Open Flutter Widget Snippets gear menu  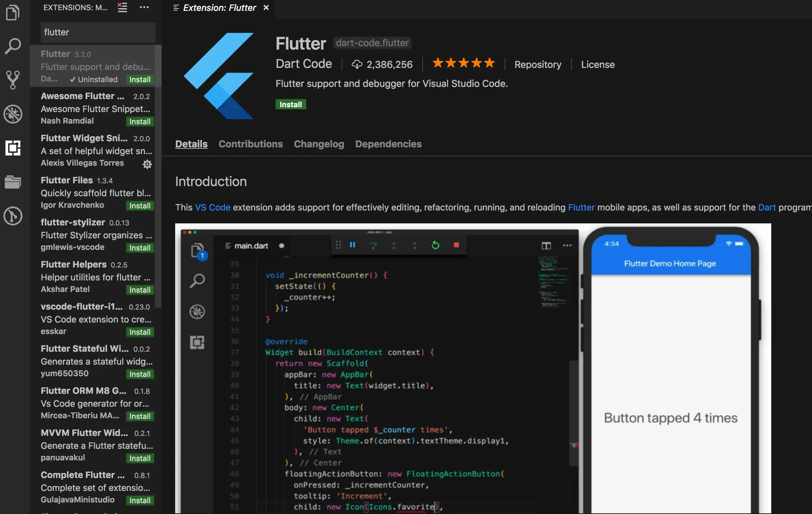point(147,164)
